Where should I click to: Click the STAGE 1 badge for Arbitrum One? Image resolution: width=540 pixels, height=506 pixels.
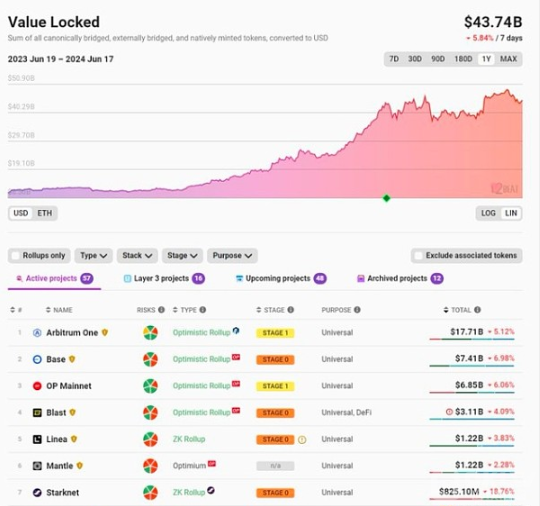275,333
